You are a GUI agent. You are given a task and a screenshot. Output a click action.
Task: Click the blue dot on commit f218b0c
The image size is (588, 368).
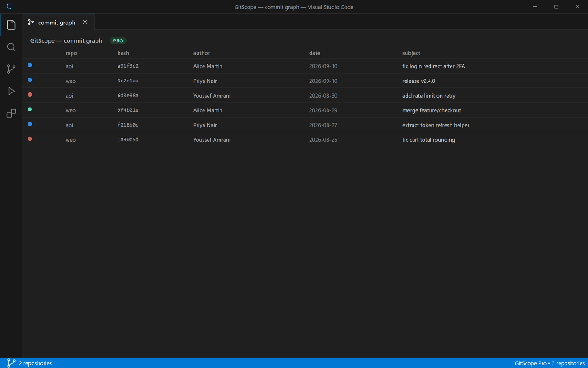pos(30,124)
